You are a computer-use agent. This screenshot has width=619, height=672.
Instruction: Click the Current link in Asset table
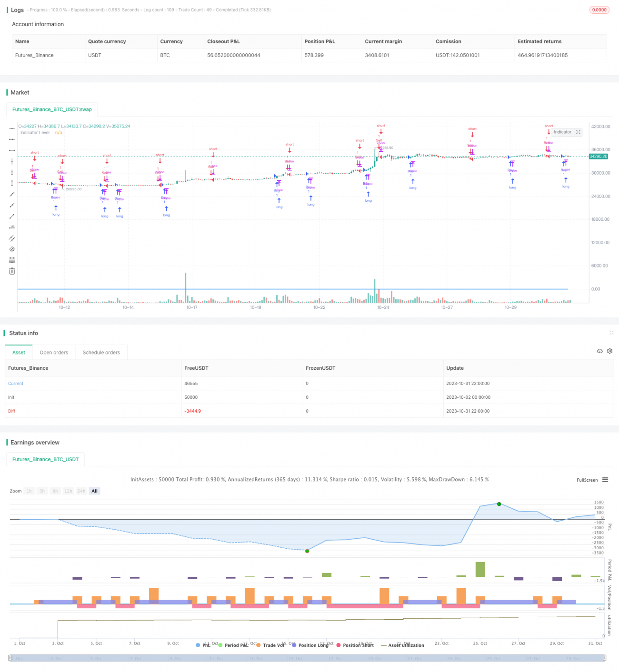coord(16,384)
